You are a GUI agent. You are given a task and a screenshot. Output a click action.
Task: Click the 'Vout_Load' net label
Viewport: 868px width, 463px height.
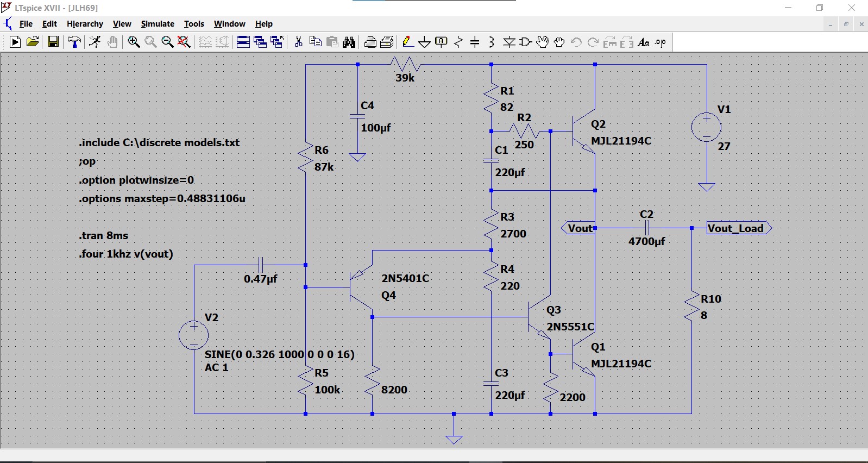point(739,228)
